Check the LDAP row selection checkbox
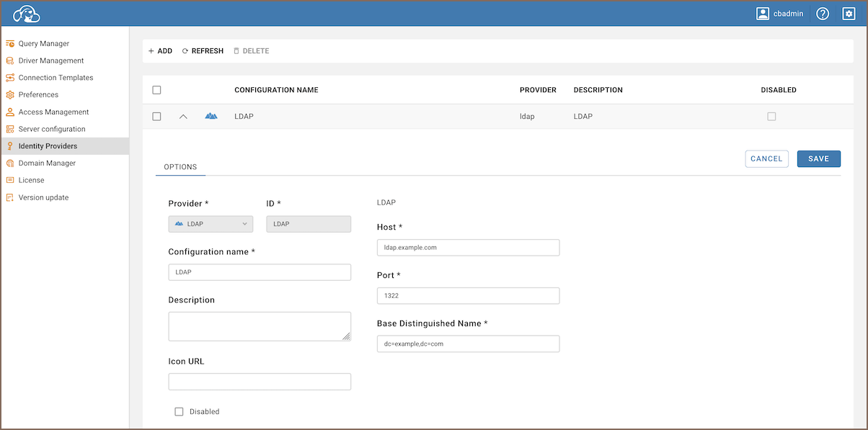 (x=156, y=116)
